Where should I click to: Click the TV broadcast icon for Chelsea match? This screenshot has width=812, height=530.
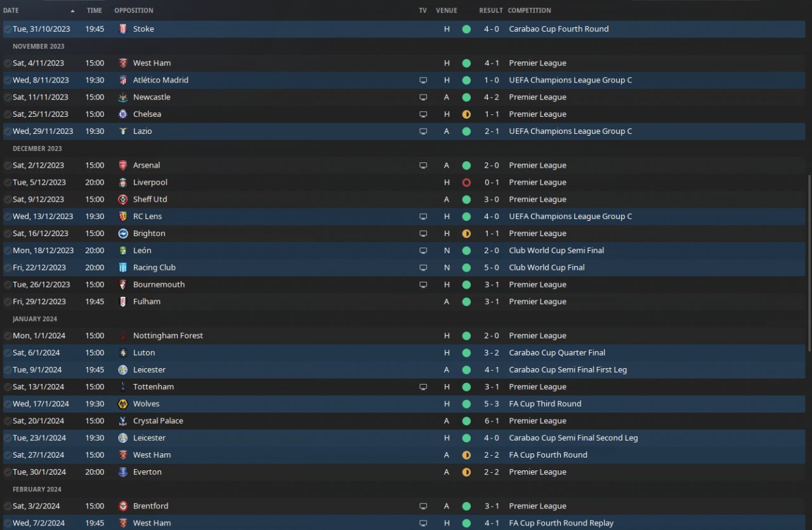click(423, 114)
